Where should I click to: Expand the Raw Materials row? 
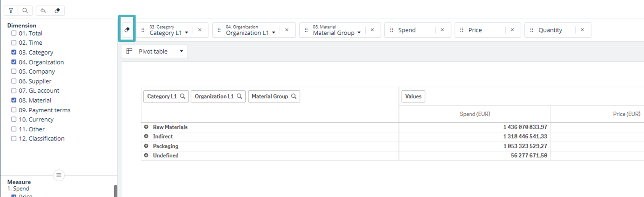(146, 127)
